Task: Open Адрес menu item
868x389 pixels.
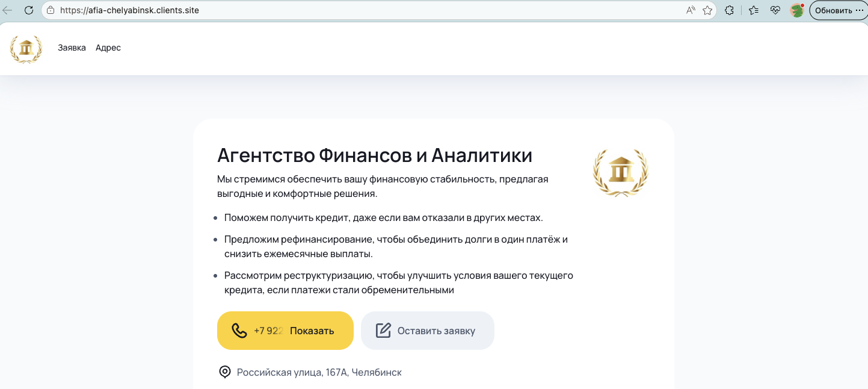Action: [108, 48]
